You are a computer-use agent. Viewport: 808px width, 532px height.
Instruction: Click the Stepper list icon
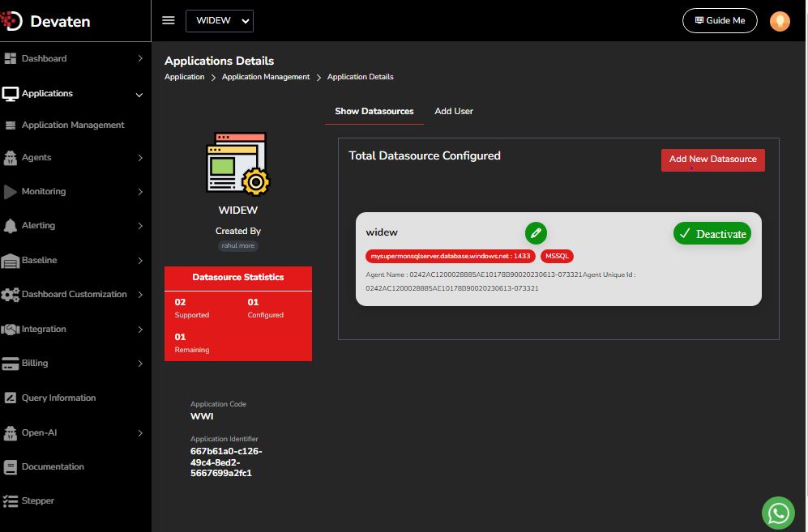(x=11, y=500)
